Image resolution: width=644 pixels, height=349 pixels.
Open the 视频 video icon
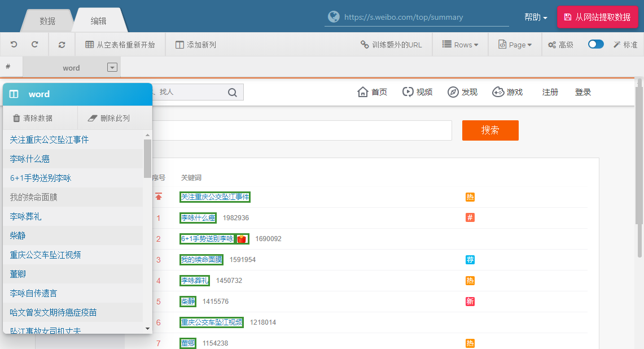(x=408, y=92)
